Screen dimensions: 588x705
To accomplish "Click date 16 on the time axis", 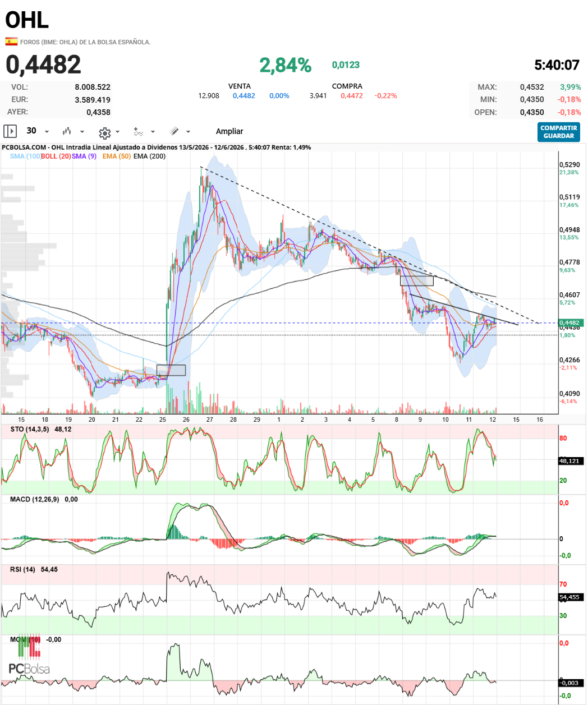I will pyautogui.click(x=540, y=420).
